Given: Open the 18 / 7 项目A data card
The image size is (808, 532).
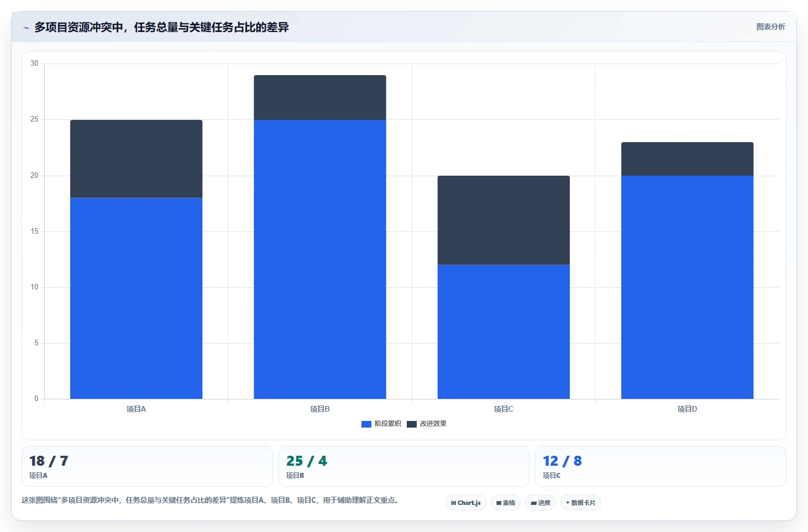Looking at the screenshot, I should 147,466.
